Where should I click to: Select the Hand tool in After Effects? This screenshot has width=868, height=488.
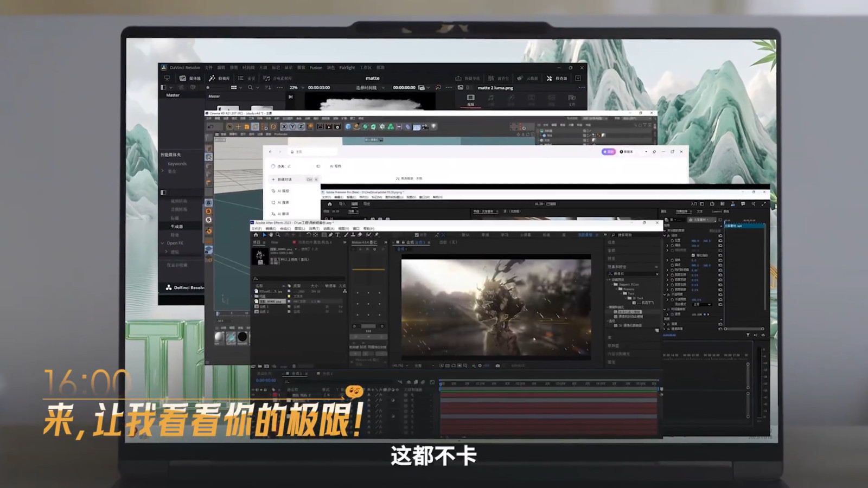[271, 235]
